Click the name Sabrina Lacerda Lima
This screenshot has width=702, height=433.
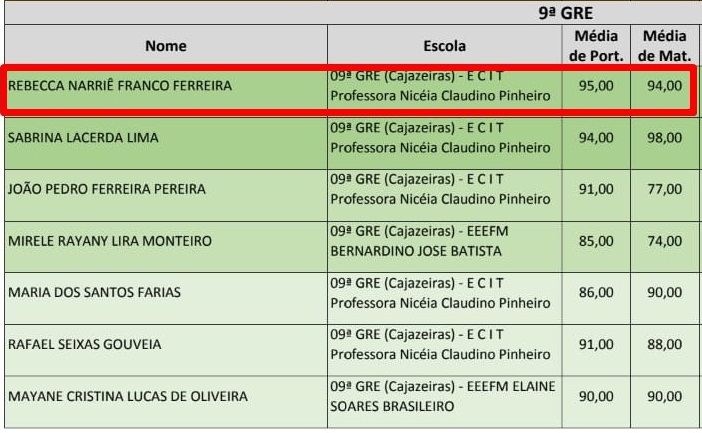(x=83, y=138)
